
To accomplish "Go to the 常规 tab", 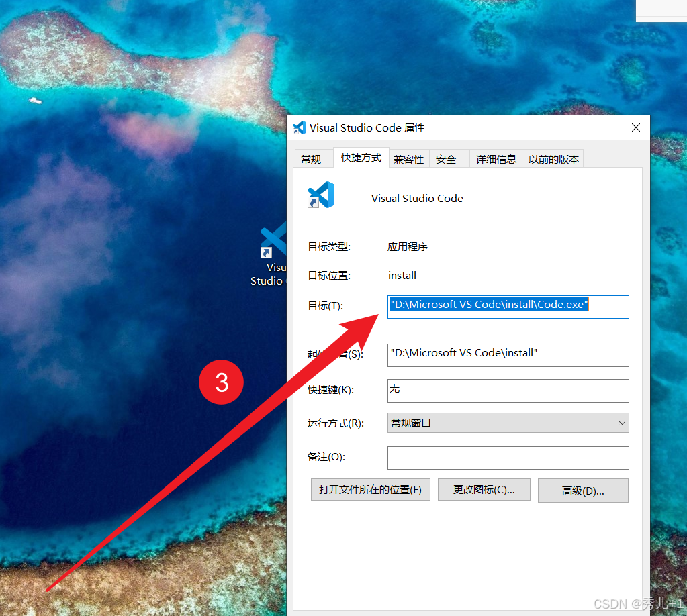I will (x=313, y=158).
